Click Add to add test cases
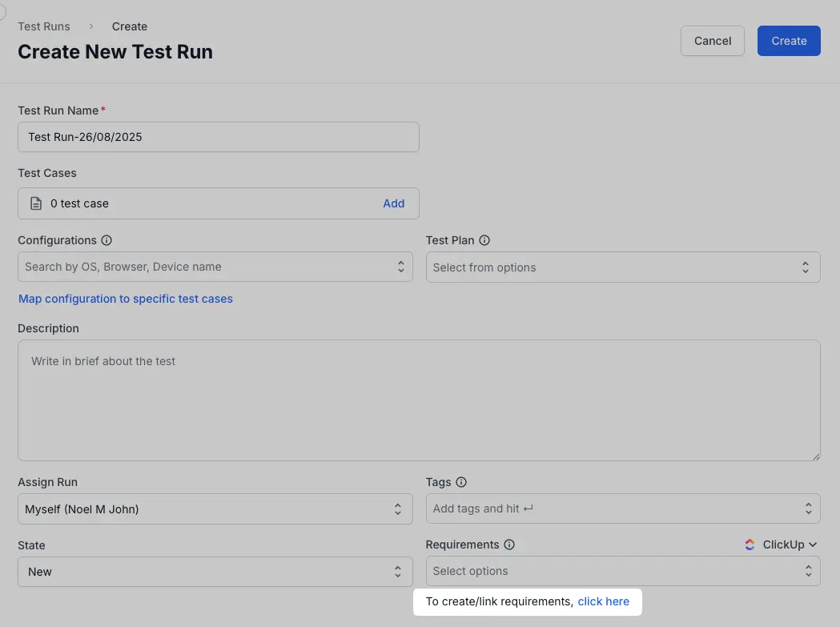Viewport: 840px width, 627px height. [x=393, y=203]
